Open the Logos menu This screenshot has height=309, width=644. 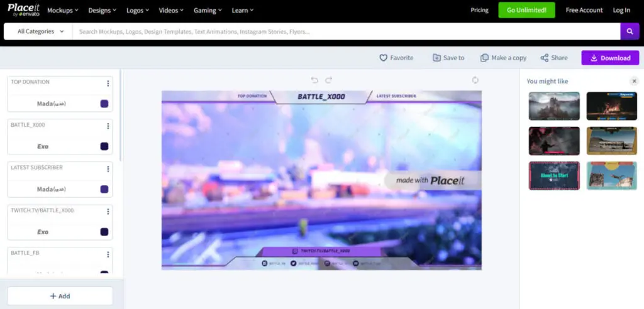tap(138, 10)
